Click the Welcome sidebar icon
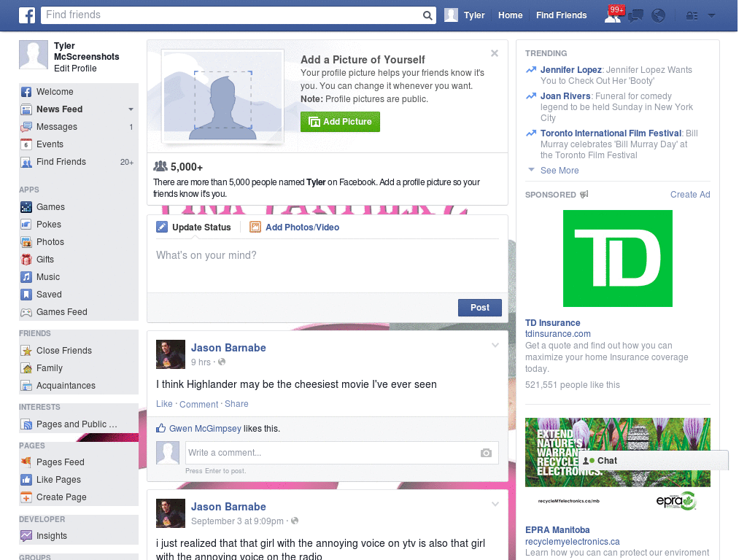 [26, 92]
